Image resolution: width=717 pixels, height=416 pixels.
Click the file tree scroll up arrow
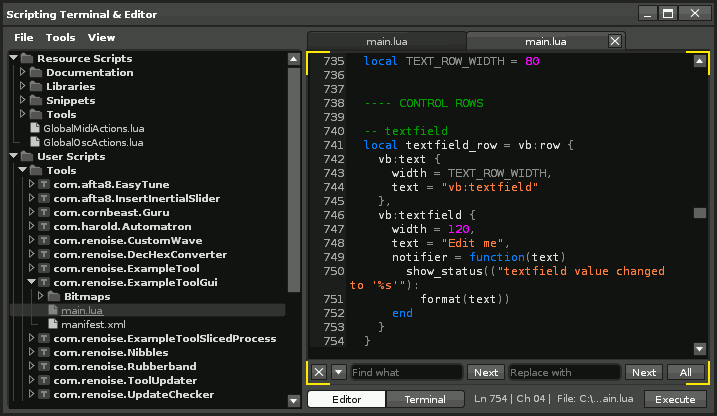[x=294, y=59]
